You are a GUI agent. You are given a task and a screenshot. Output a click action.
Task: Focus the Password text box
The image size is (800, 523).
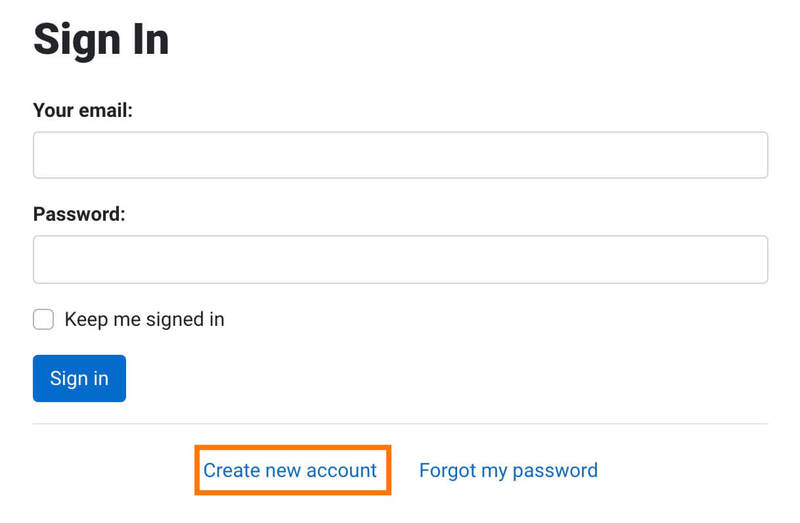click(x=400, y=259)
